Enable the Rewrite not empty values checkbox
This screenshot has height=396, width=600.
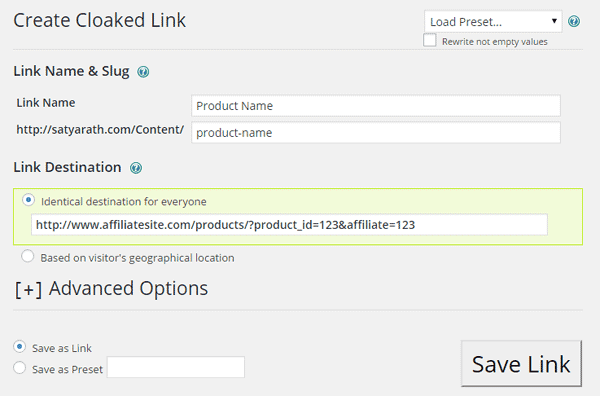pos(430,40)
